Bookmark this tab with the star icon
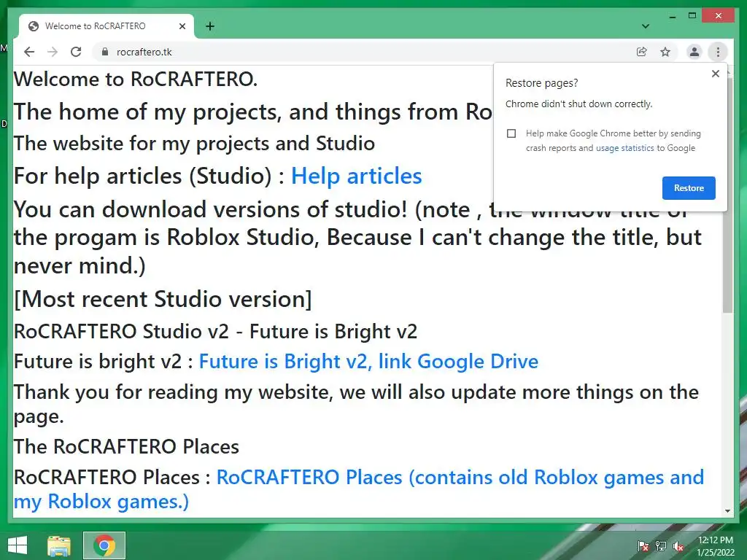Screen dimensions: 747x560 [665, 52]
